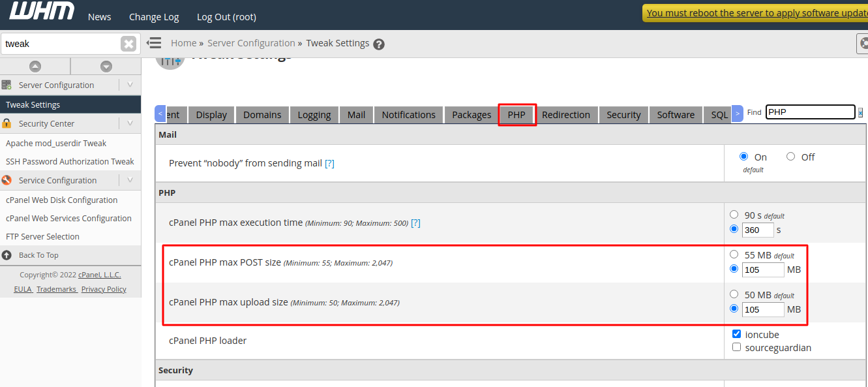Screen dimensions: 868x387
Task: Switch to the Mail tab
Action: pos(356,115)
